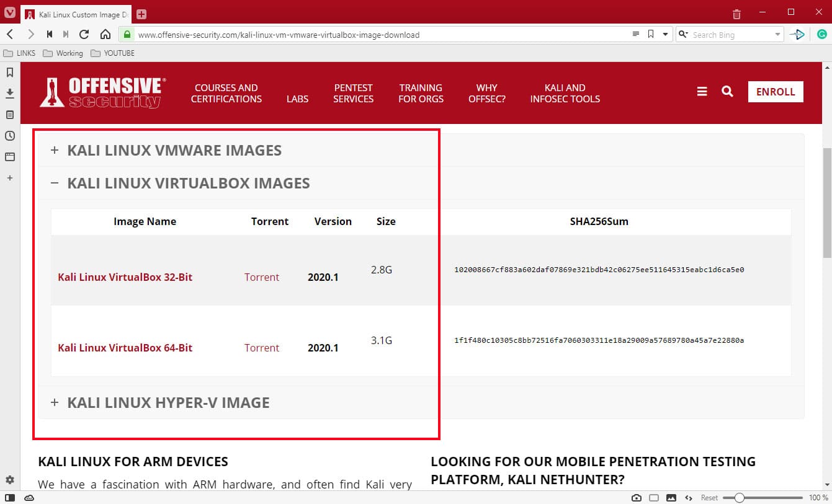Toggle reader view in address bar
The height and width of the screenshot is (504, 832).
click(x=635, y=34)
